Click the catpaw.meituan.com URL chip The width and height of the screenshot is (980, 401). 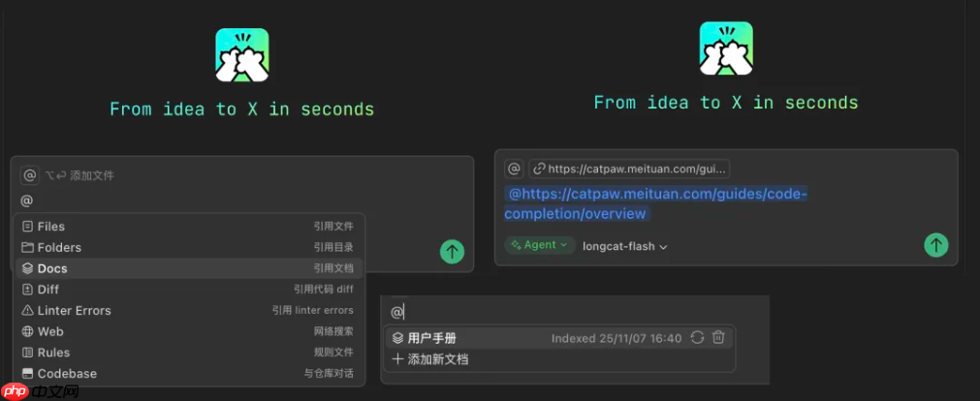click(629, 169)
